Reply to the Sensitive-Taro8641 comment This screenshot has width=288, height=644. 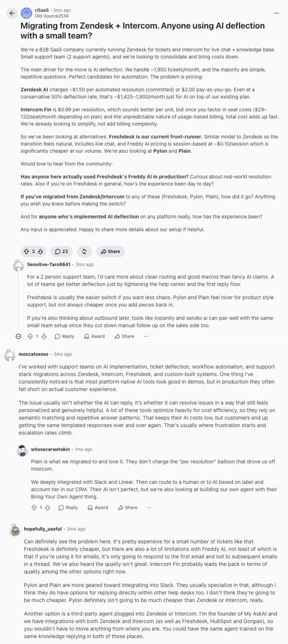click(x=64, y=336)
